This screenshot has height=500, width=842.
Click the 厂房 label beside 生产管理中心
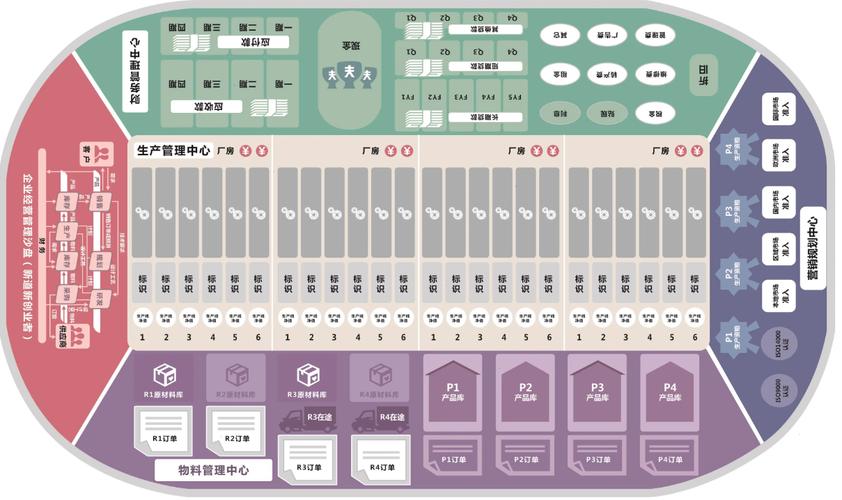point(226,151)
